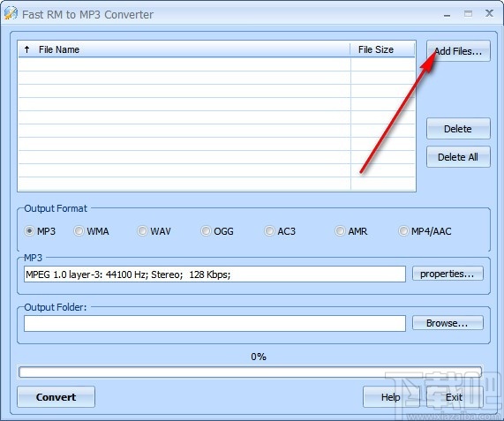Click the Fast RM to MP3 Converter app icon

[x=11, y=14]
